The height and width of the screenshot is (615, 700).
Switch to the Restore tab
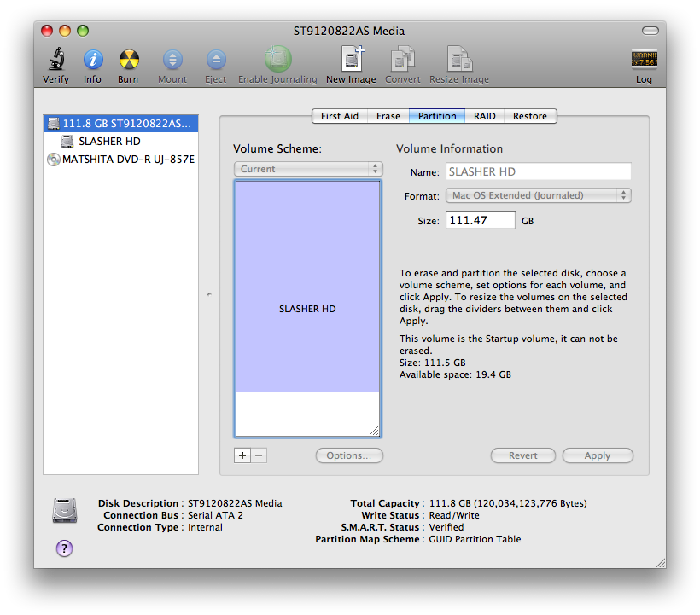[x=530, y=116]
